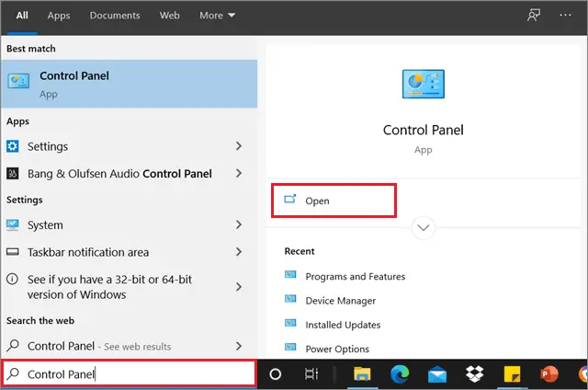This screenshot has width=588, height=390.
Task: Switch to the Documents tab
Action: [x=115, y=16]
